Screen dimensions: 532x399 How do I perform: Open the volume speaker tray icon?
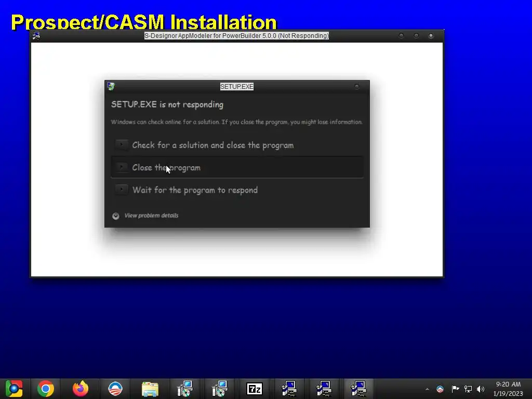[x=481, y=389]
